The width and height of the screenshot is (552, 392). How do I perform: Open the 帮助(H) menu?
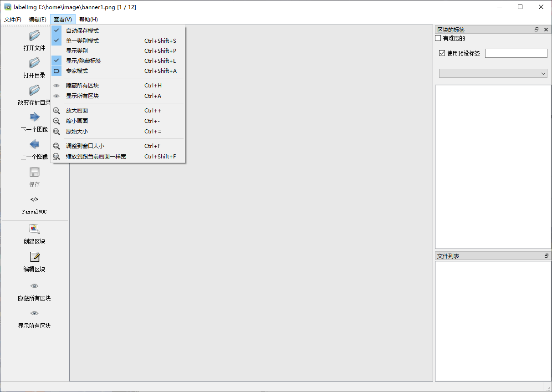(88, 20)
